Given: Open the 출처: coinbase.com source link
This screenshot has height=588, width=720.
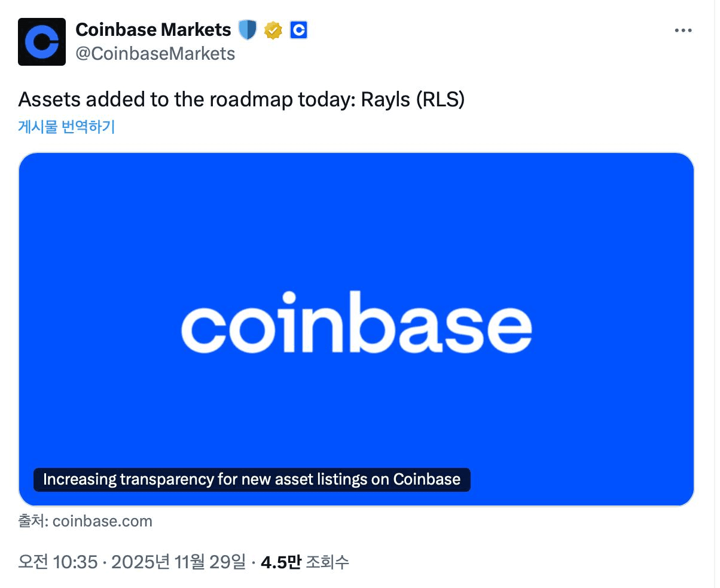Looking at the screenshot, I should (86, 521).
